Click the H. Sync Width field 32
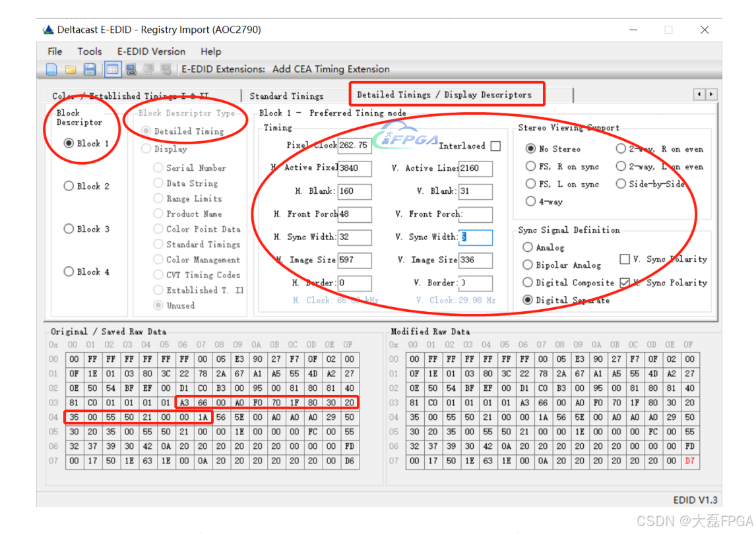This screenshot has height=534, width=756. click(x=354, y=237)
